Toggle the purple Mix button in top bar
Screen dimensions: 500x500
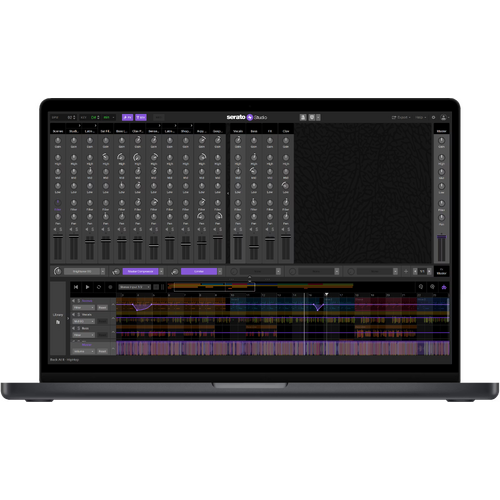click(x=141, y=117)
